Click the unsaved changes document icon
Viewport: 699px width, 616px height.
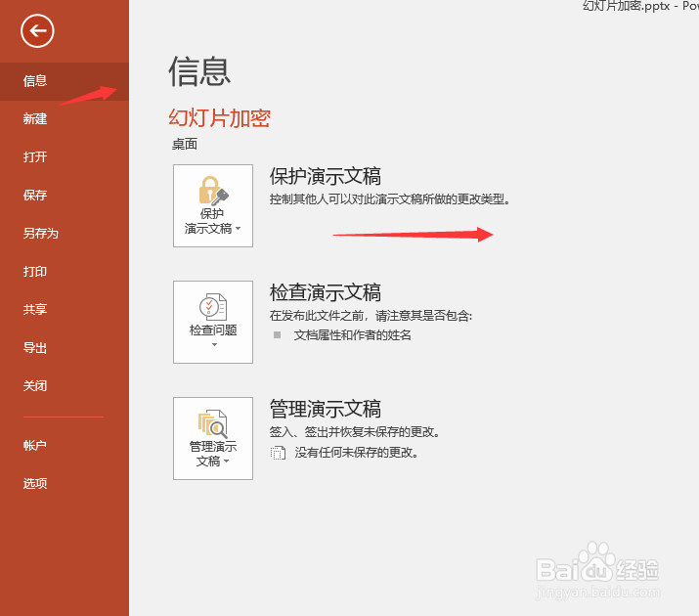(278, 453)
